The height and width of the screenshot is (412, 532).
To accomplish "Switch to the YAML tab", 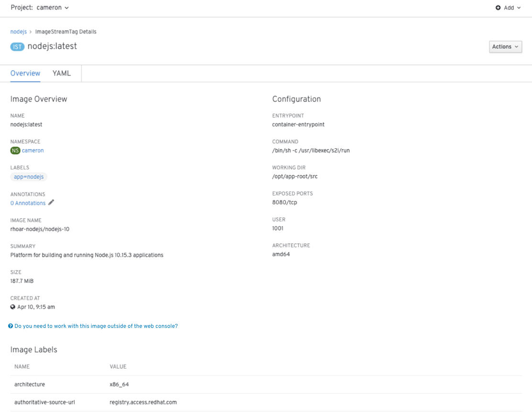I will [x=61, y=73].
